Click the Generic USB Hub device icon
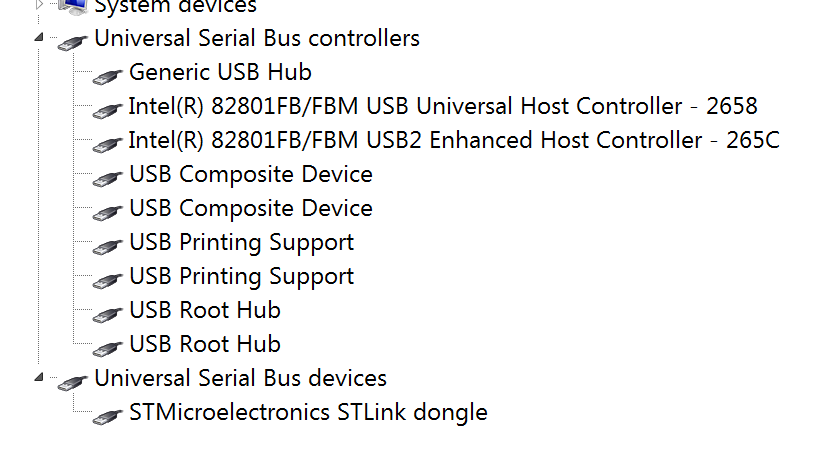Screen dimensions: 822x472 click(107, 74)
